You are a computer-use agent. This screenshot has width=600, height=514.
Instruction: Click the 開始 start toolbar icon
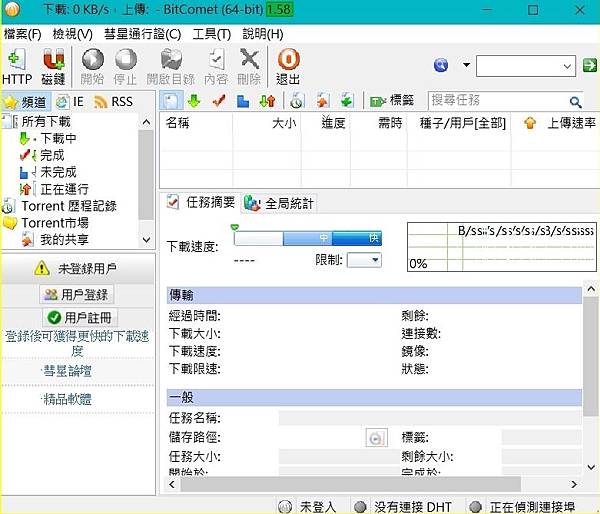93,59
